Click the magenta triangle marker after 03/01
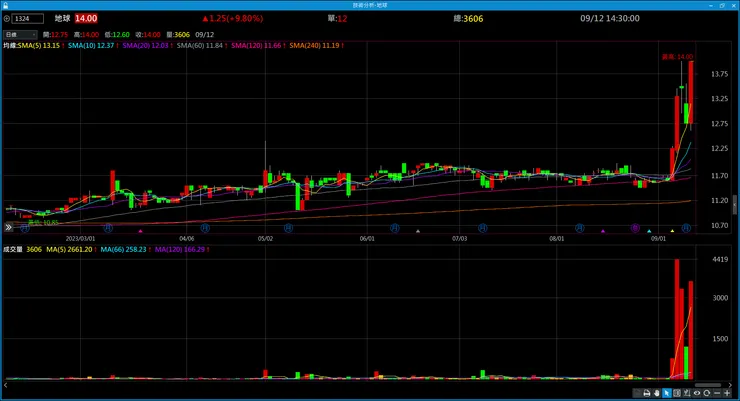Screen dimensions: 740x401 pos(140,231)
